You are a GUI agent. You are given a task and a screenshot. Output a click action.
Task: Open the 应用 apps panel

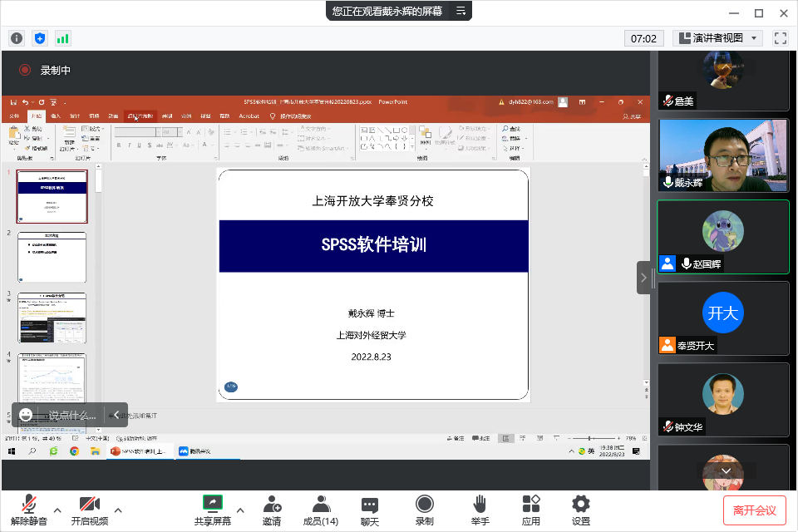pyautogui.click(x=531, y=510)
